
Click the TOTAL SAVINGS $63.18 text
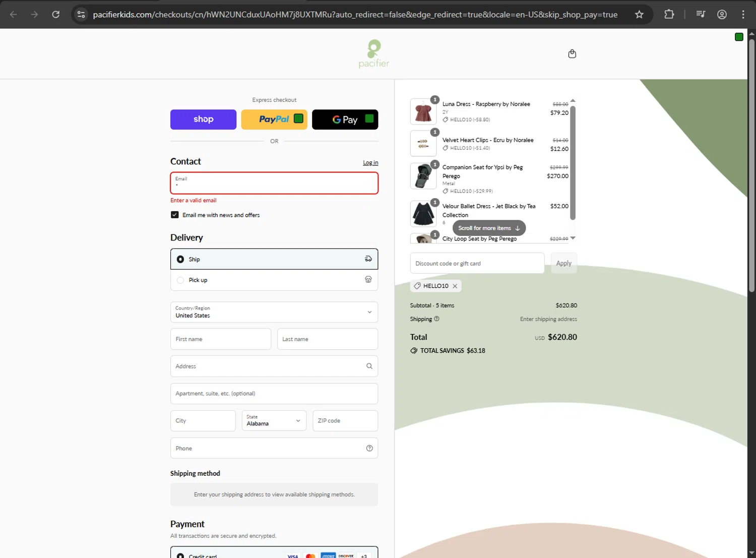453,351
